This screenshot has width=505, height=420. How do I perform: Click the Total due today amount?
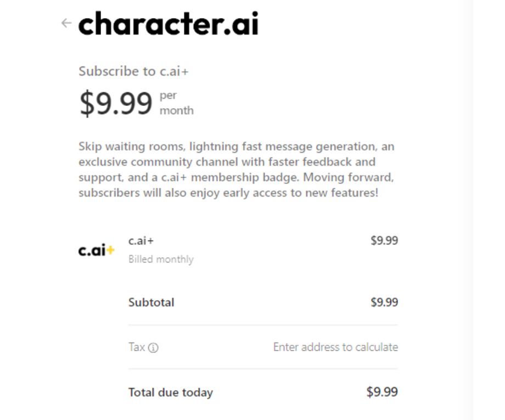coord(382,391)
